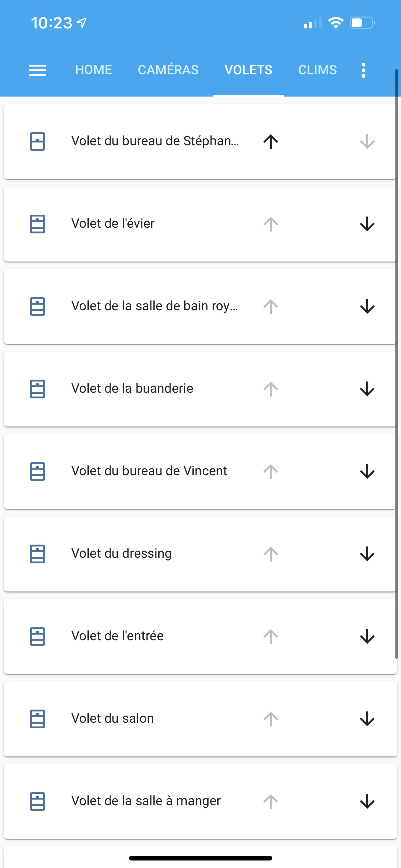Lower the bureau de Vincent shutter

(x=367, y=471)
